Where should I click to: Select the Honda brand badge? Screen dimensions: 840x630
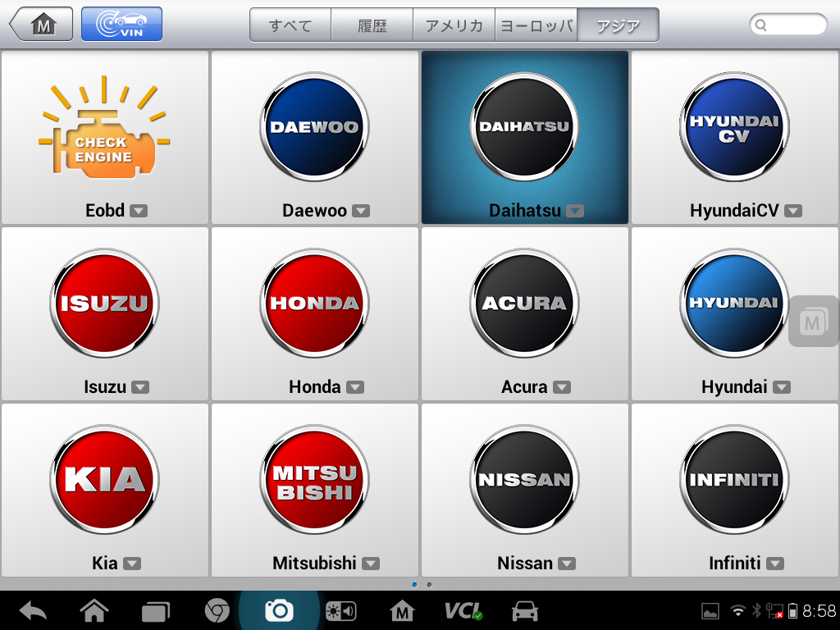[314, 304]
